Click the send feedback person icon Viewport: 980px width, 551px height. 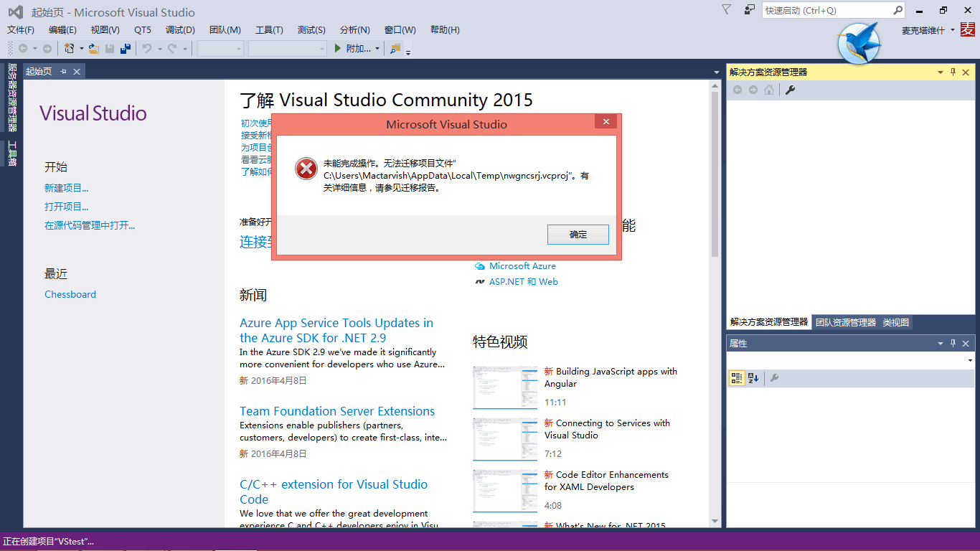pyautogui.click(x=750, y=9)
